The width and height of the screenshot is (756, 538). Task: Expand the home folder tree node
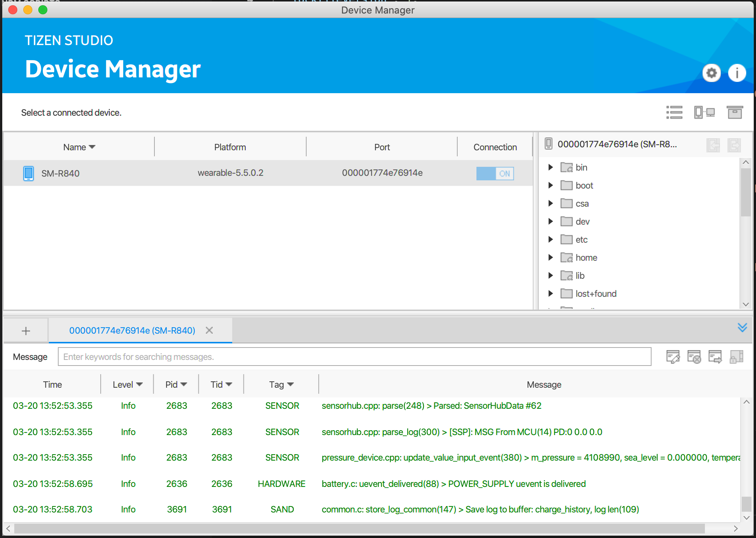[x=550, y=257]
